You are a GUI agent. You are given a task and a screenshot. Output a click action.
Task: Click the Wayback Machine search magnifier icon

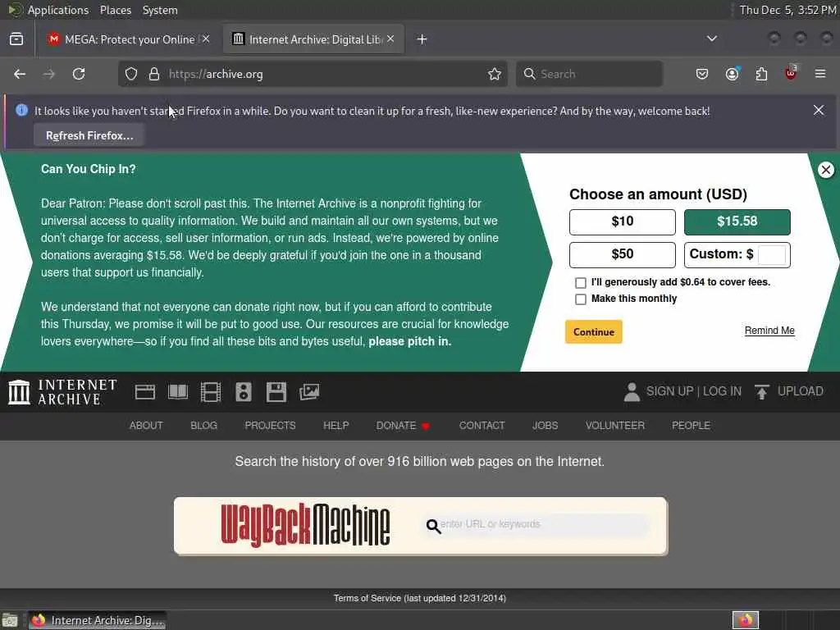coord(433,526)
